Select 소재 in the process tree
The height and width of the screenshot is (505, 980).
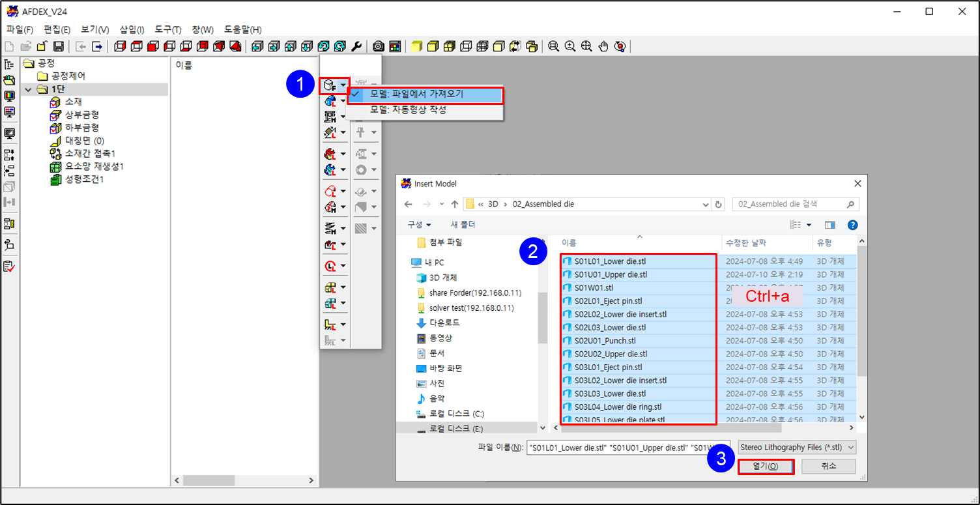[x=73, y=102]
